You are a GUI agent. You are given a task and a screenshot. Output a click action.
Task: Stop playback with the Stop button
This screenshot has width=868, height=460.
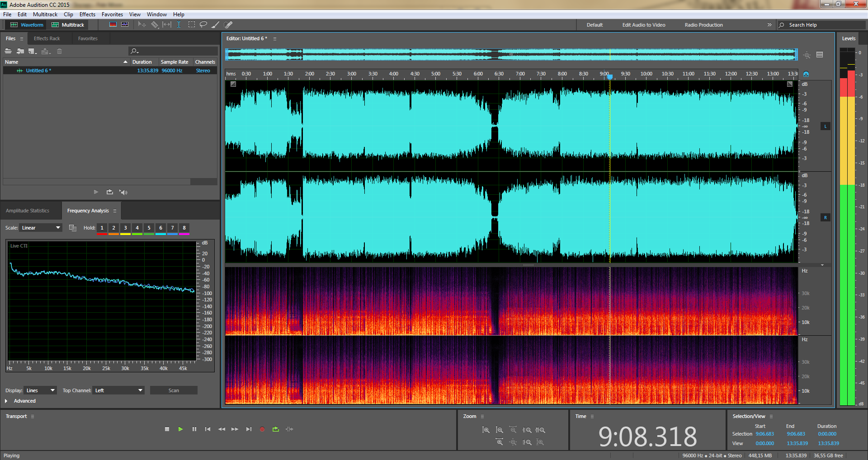[x=167, y=429]
